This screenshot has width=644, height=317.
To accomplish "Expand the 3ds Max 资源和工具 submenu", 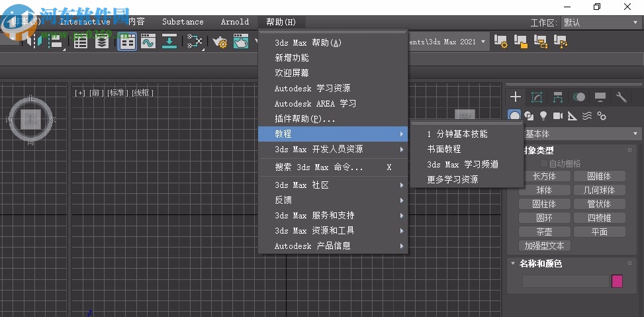I will click(x=333, y=231).
